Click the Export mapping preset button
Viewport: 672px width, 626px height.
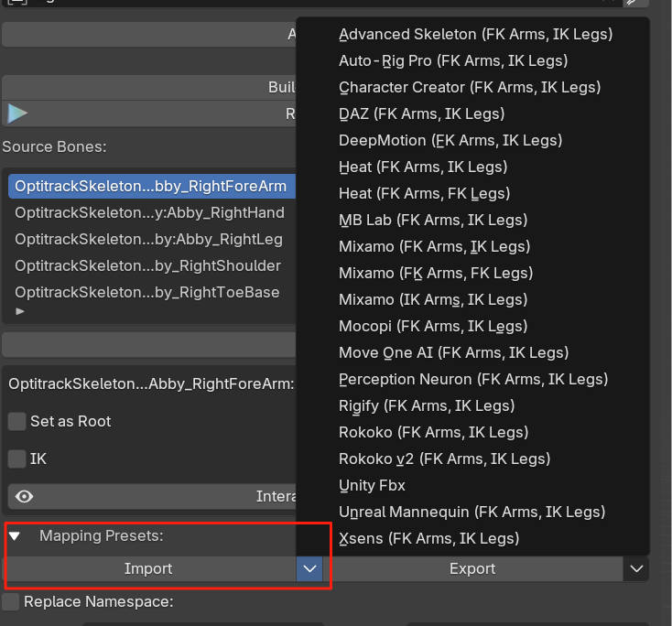point(472,569)
